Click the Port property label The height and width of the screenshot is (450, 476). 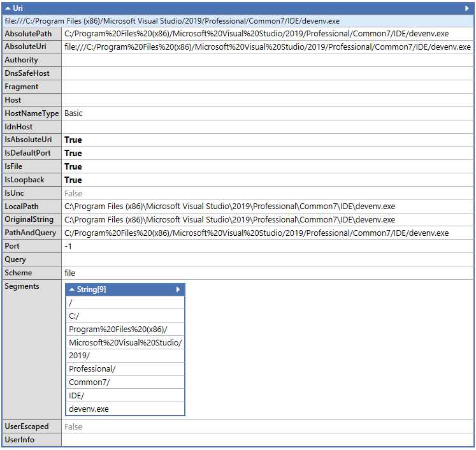(x=12, y=246)
